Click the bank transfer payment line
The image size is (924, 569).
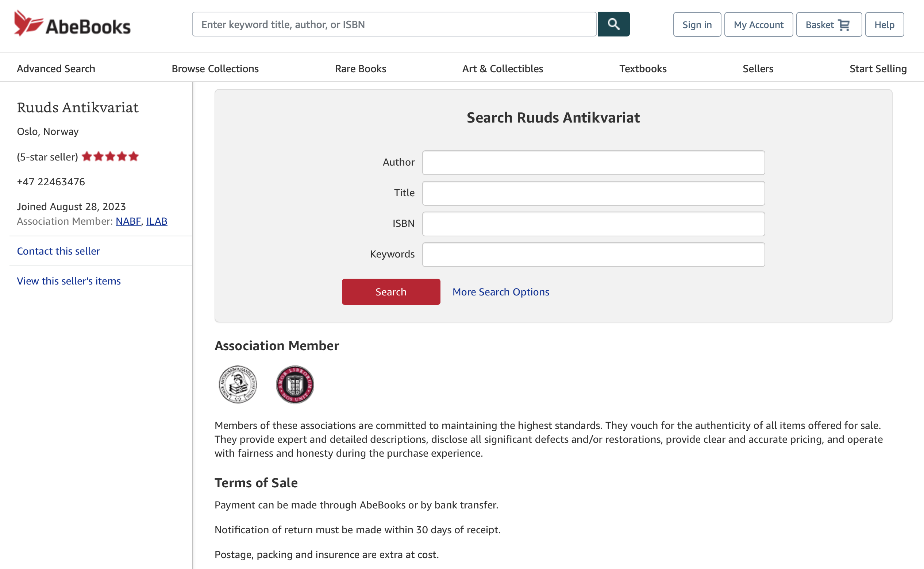[356, 505]
